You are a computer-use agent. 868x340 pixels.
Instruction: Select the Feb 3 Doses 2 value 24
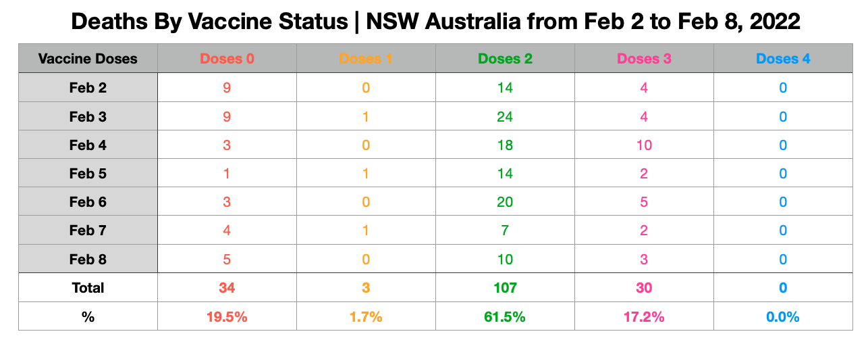coord(505,116)
